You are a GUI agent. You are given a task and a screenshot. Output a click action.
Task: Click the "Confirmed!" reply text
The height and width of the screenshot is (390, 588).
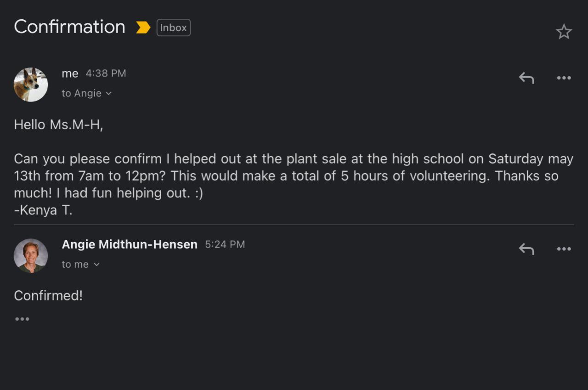(x=48, y=295)
